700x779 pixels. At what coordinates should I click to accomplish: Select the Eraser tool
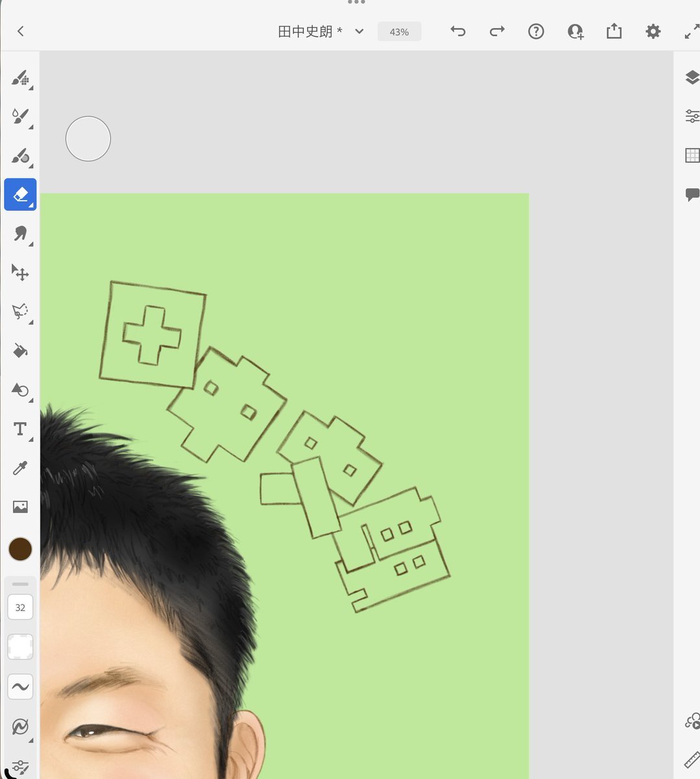coord(20,194)
